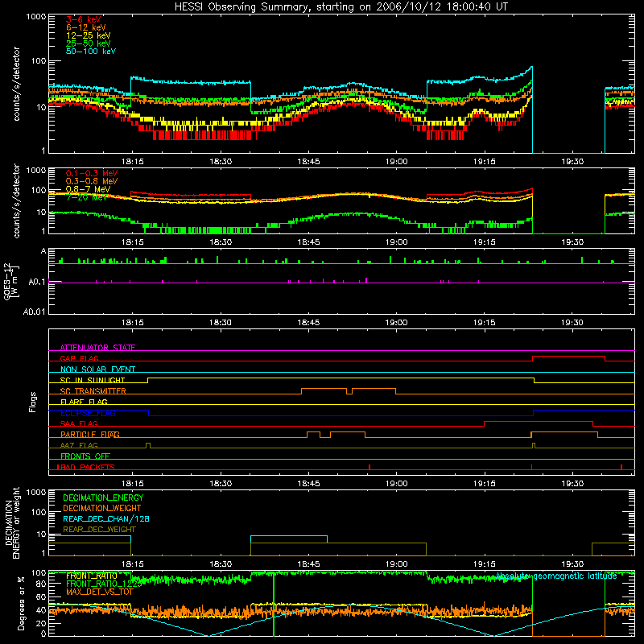Screen dimensions: 644x644
Task: Select the 50-100 keV legend label
Action: (x=91, y=52)
